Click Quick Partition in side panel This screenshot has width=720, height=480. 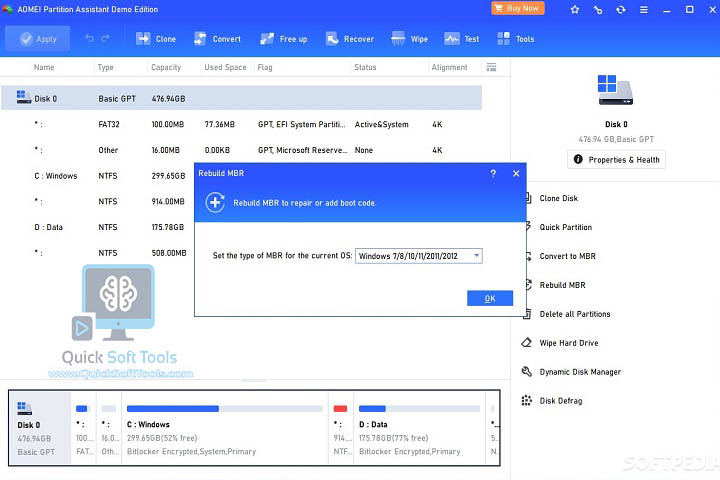tap(565, 227)
